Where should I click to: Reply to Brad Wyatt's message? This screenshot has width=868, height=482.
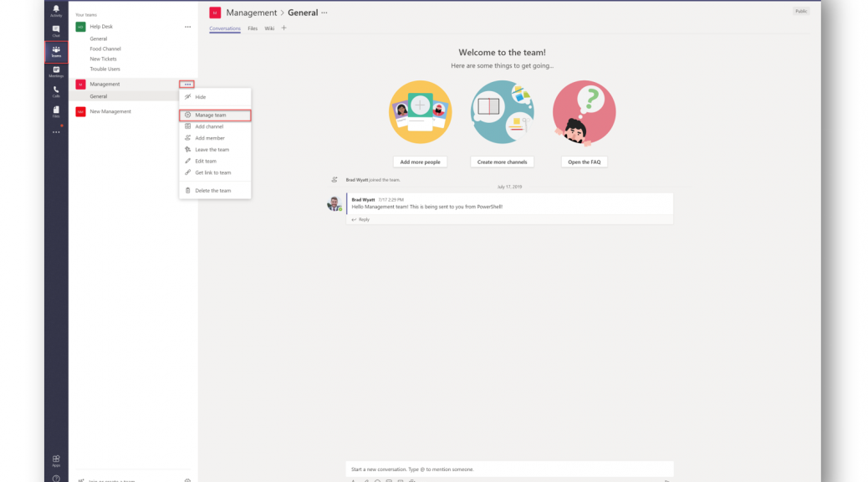tap(361, 220)
